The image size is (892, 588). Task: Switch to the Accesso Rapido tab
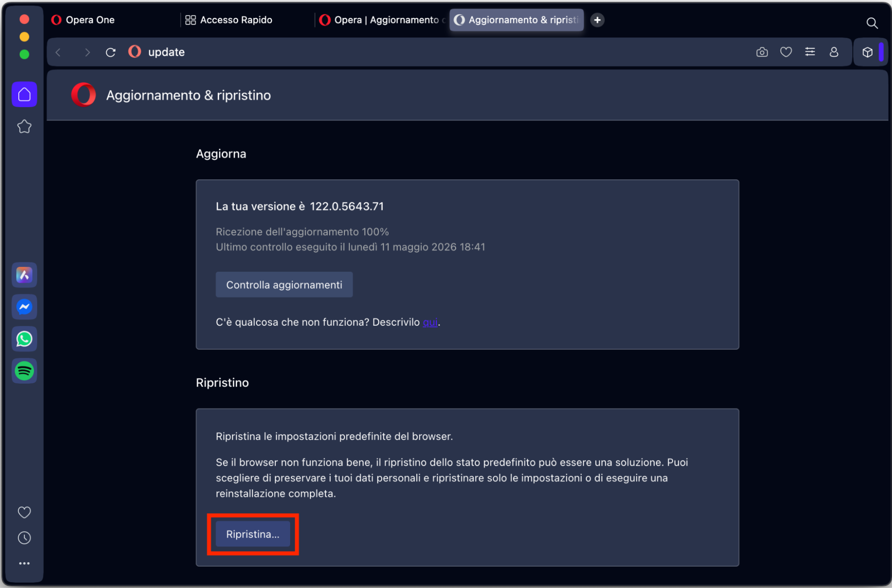pyautogui.click(x=247, y=20)
